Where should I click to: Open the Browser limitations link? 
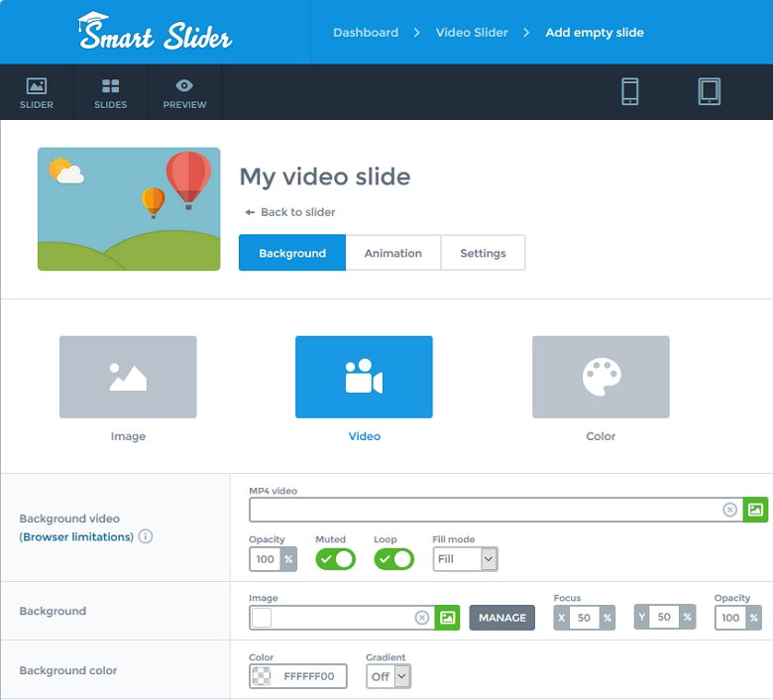tap(78, 536)
